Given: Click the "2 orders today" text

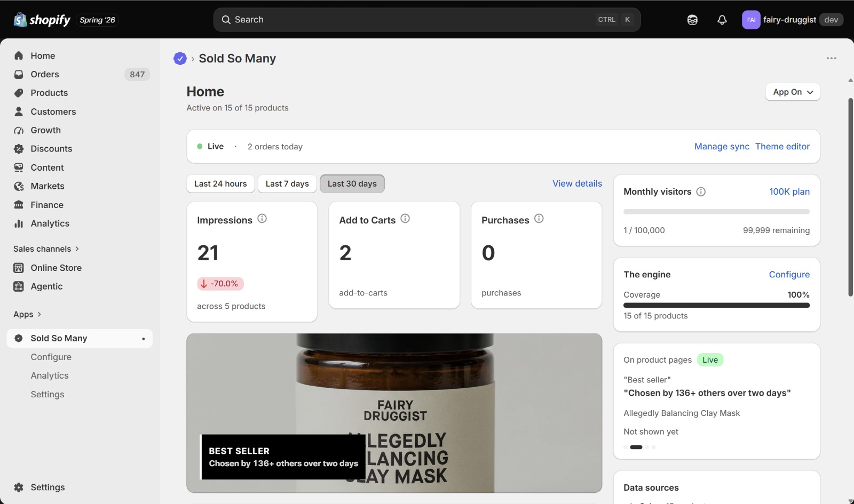Looking at the screenshot, I should [x=275, y=147].
